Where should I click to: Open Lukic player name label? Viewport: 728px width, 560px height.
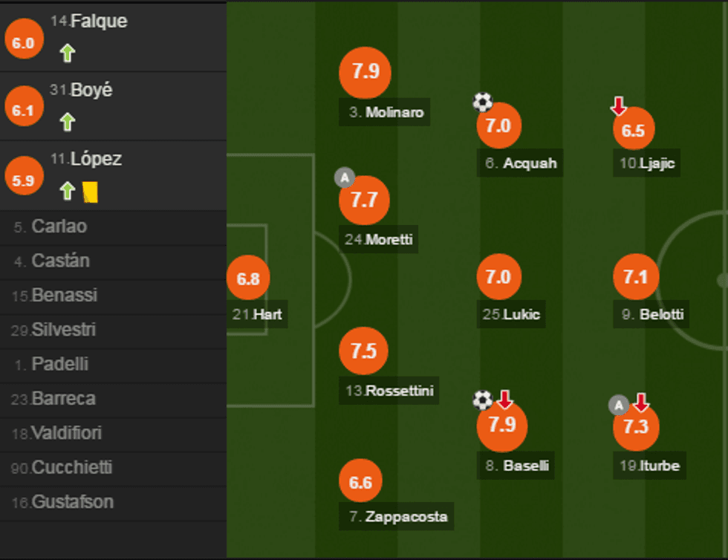(512, 314)
